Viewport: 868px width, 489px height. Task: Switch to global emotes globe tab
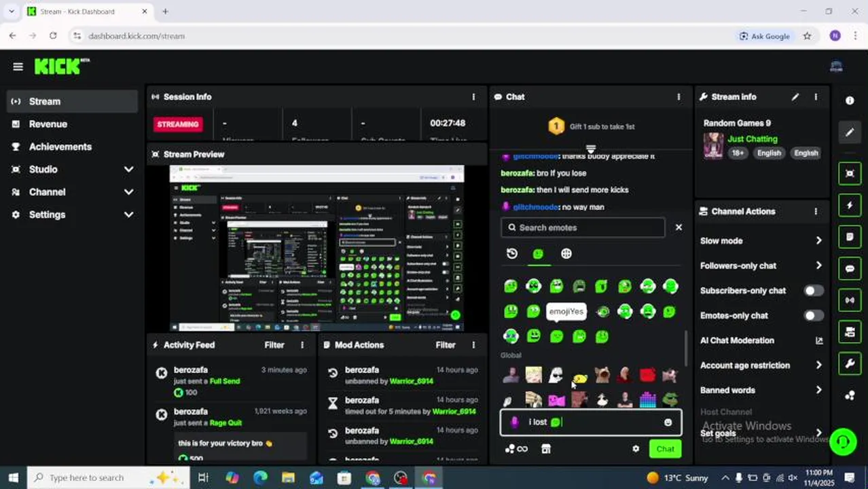pos(566,253)
